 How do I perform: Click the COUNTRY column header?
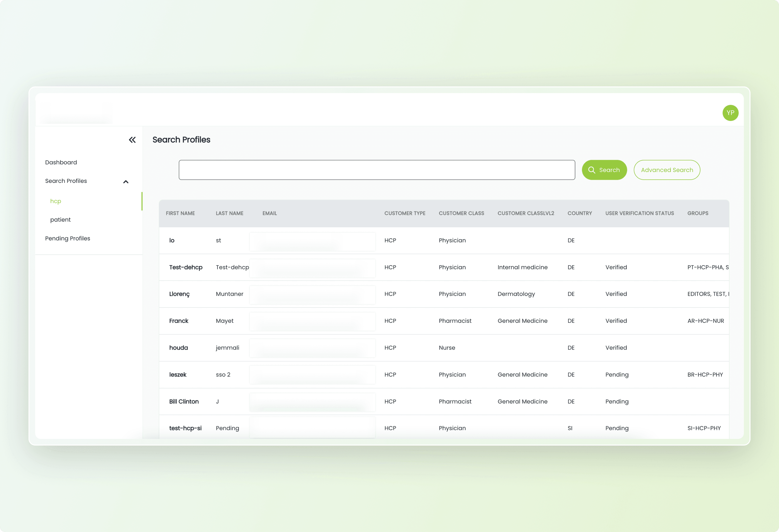click(580, 213)
